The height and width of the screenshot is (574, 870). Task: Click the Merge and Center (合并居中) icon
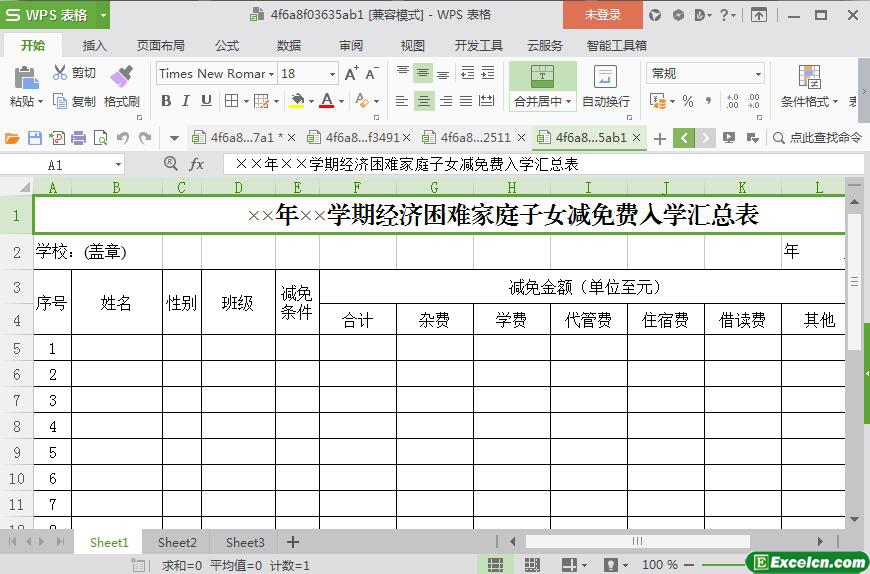[542, 77]
